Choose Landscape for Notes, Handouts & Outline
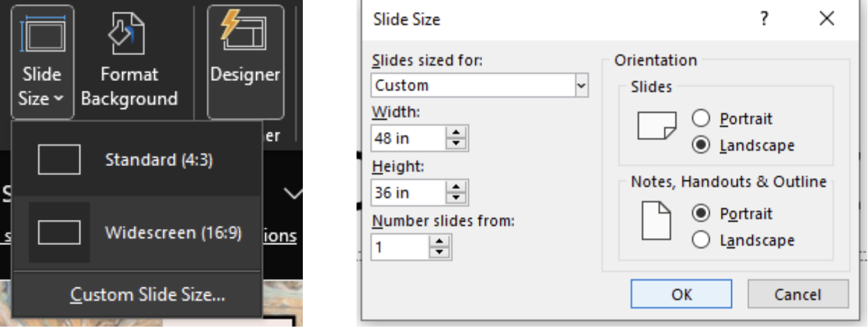868x328 pixels. [701, 240]
